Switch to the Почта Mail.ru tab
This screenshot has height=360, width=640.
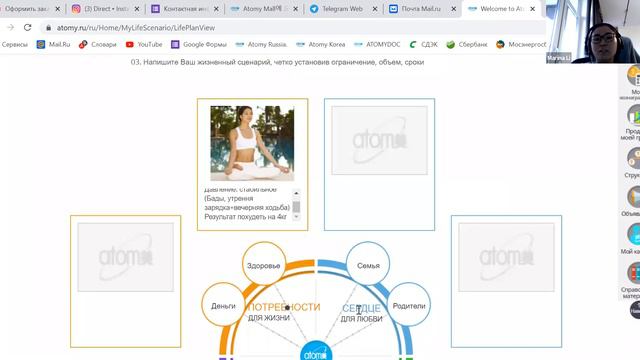pyautogui.click(x=421, y=9)
